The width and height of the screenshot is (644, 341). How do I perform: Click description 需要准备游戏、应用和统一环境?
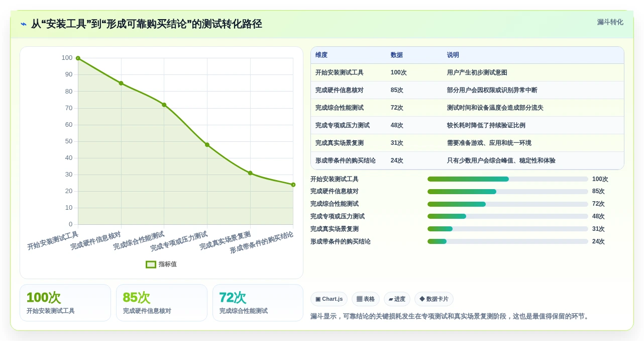pyautogui.click(x=489, y=143)
